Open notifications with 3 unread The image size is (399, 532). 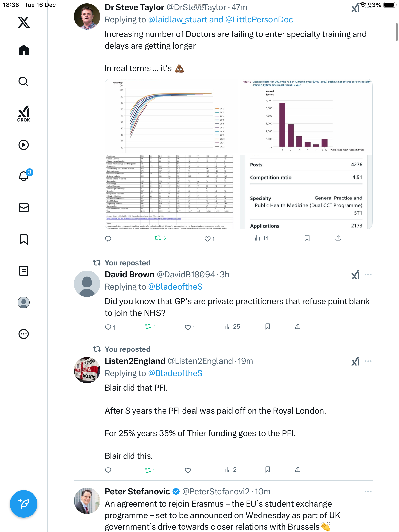tap(24, 176)
